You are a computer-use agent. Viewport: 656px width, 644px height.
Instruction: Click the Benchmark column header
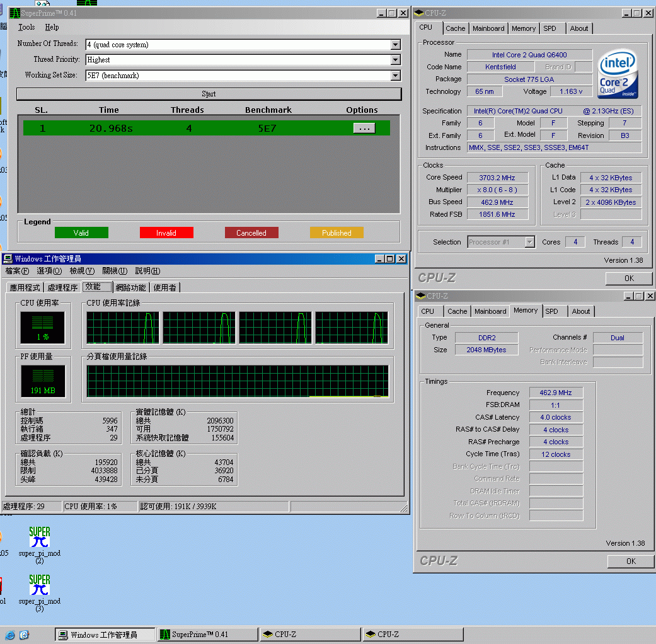pyautogui.click(x=268, y=110)
